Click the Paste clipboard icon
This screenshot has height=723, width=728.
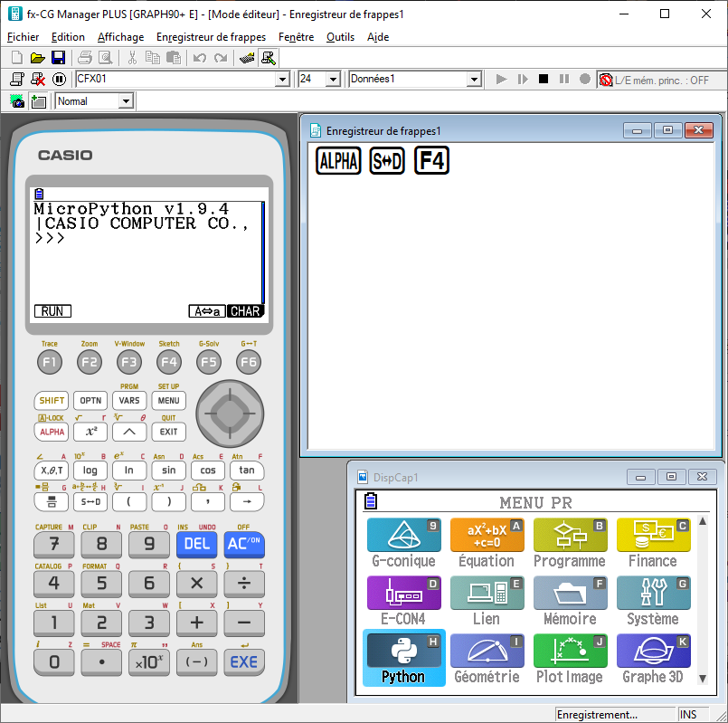point(173,58)
